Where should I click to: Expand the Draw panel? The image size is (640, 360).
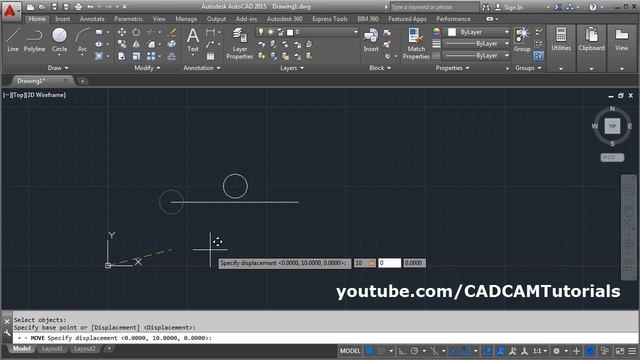(58, 68)
